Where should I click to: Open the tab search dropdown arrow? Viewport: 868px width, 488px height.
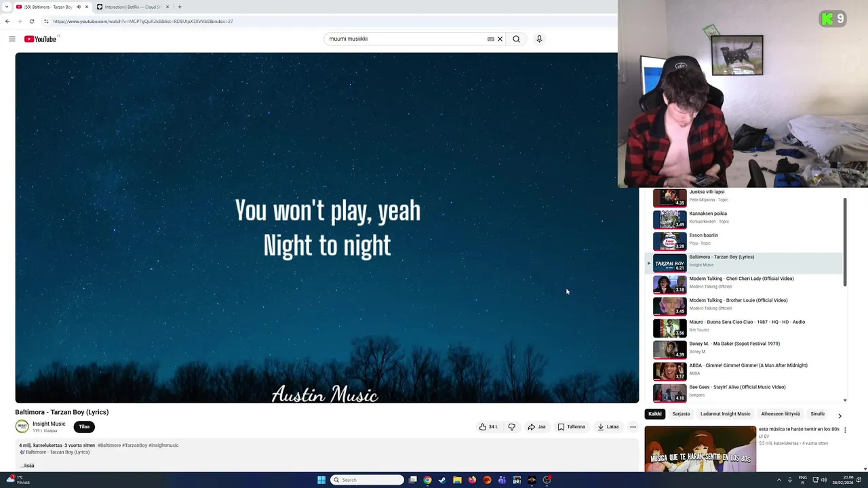tap(7, 7)
